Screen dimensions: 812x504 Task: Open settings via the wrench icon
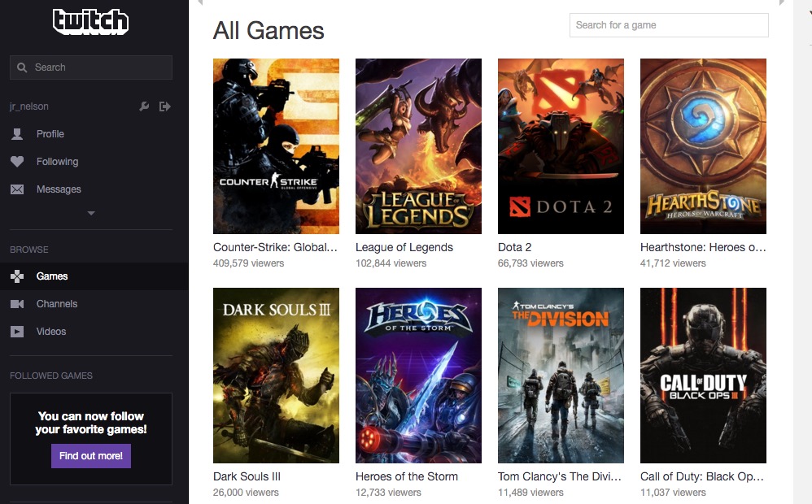pyautogui.click(x=144, y=106)
